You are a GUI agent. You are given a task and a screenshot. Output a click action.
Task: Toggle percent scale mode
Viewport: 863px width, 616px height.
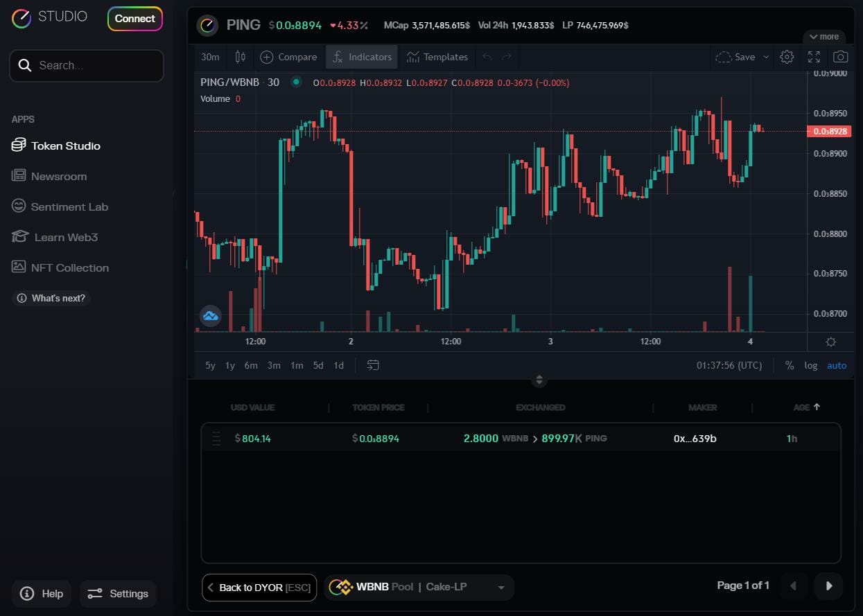pyautogui.click(x=789, y=365)
